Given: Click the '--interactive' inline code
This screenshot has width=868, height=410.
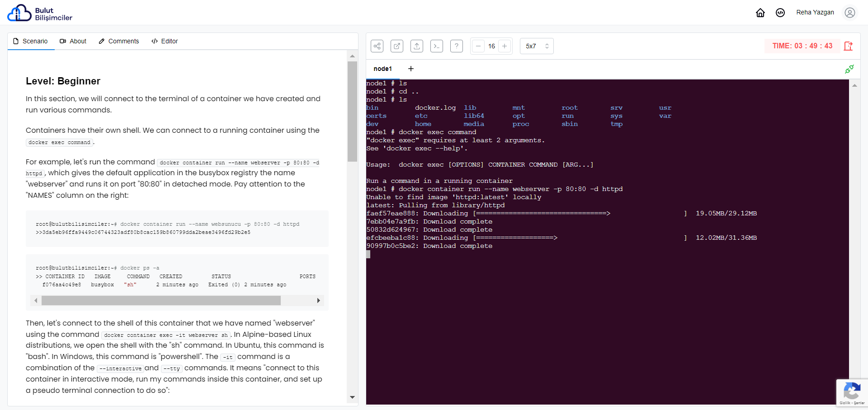Looking at the screenshot, I should click(x=120, y=368).
